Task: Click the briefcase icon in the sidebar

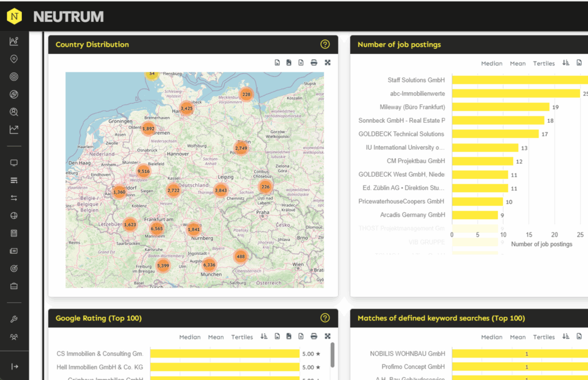Action: (x=14, y=286)
